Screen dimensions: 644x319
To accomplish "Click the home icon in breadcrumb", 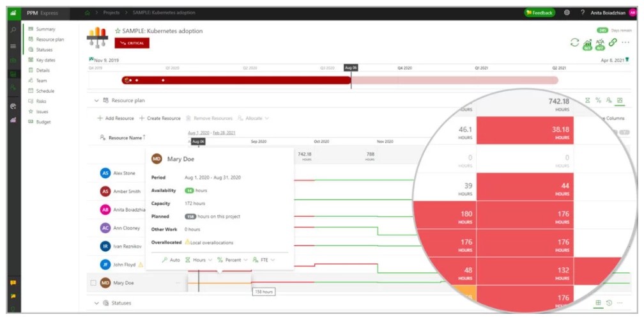I will point(87,13).
